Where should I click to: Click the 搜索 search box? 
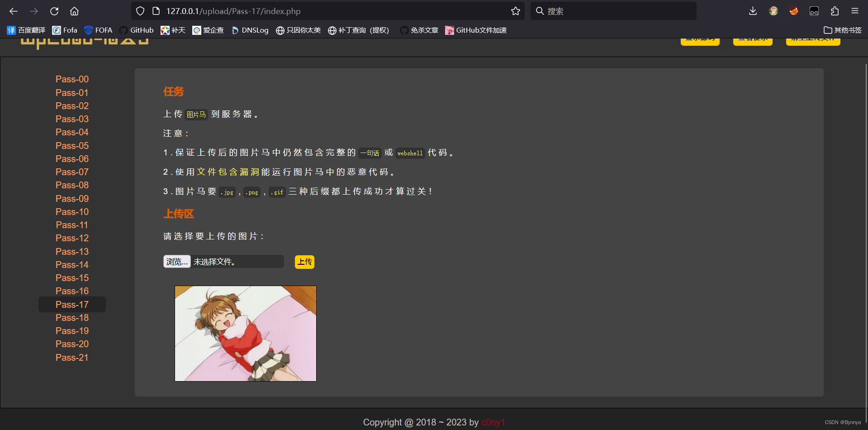coord(614,11)
